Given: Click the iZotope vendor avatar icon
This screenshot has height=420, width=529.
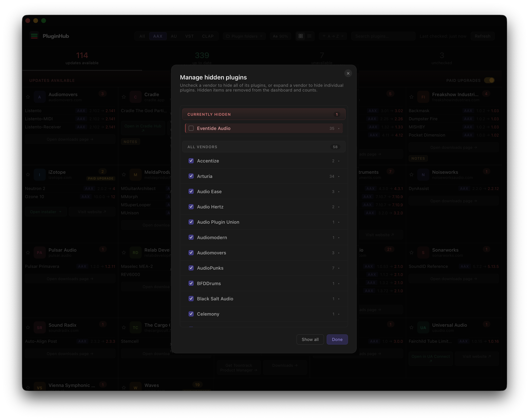Looking at the screenshot, I should [x=39, y=175].
